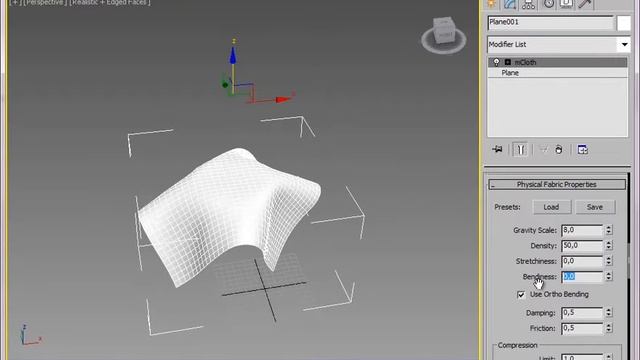The width and height of the screenshot is (640, 360).
Task: Collapse the Physical Fabric Properties rollout
Action: click(x=557, y=184)
